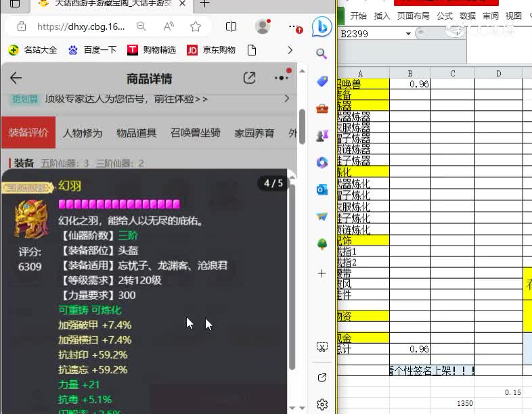
Task: Click the open-in-new-window sidebar icon
Action: click(x=322, y=377)
